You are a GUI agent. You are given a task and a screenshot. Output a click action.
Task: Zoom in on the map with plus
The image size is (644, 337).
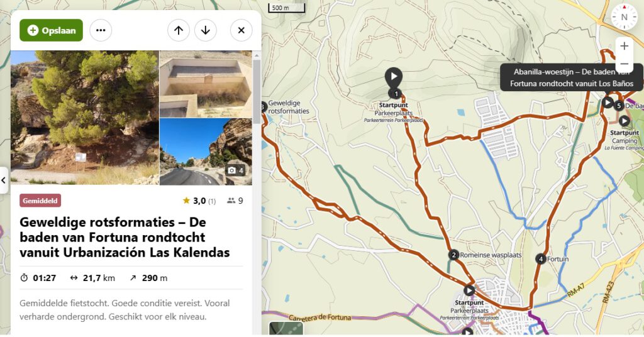tap(624, 46)
